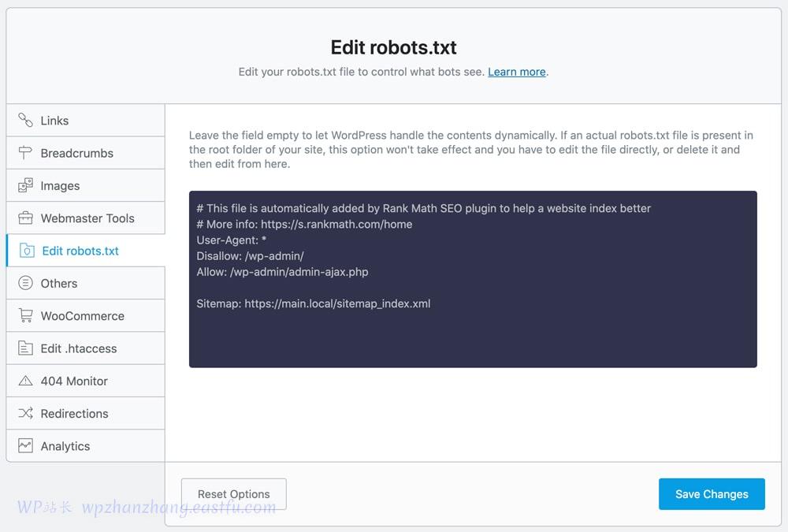Image resolution: width=788 pixels, height=532 pixels.
Task: Switch to the Analytics tab
Action: click(x=85, y=445)
